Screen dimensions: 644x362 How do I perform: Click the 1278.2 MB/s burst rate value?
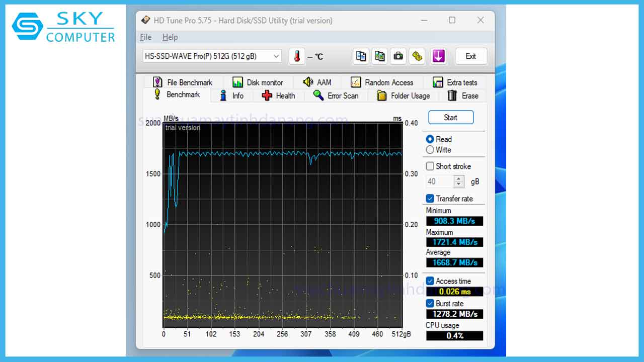tap(454, 314)
